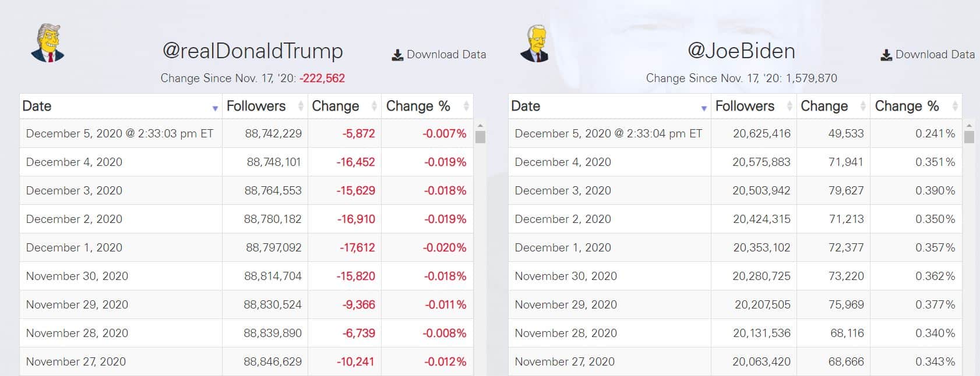Click the Biden cartoon avatar icon

point(534,43)
